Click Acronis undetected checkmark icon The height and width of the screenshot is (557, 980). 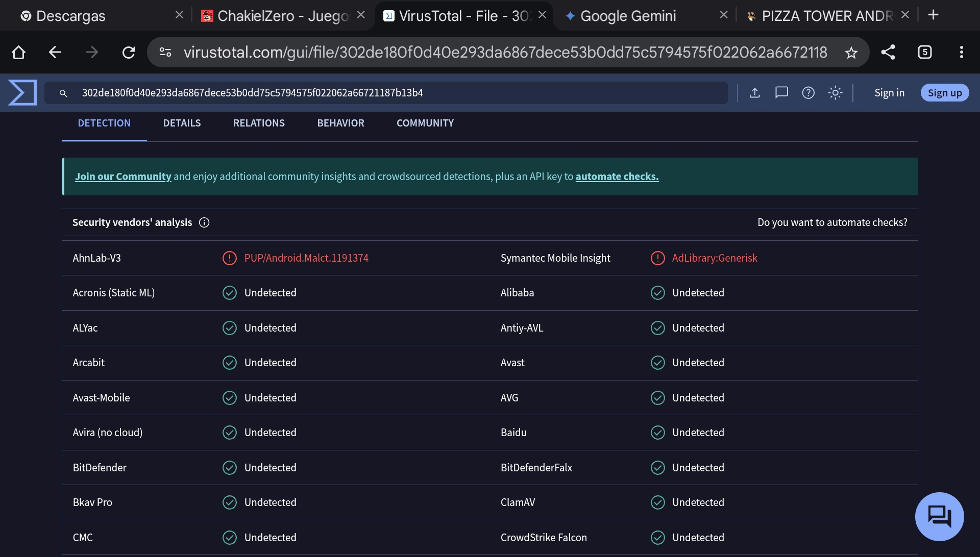click(x=230, y=293)
